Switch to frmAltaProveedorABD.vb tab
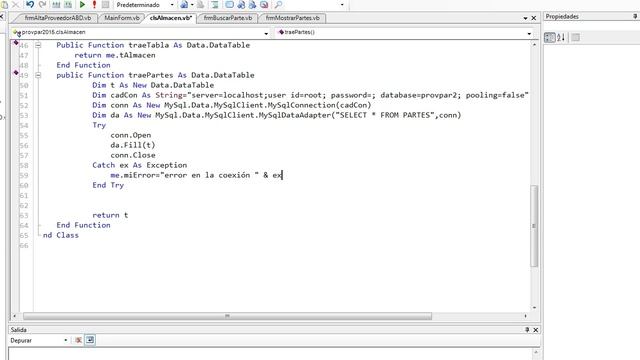The width and height of the screenshot is (640, 360). click(58, 18)
